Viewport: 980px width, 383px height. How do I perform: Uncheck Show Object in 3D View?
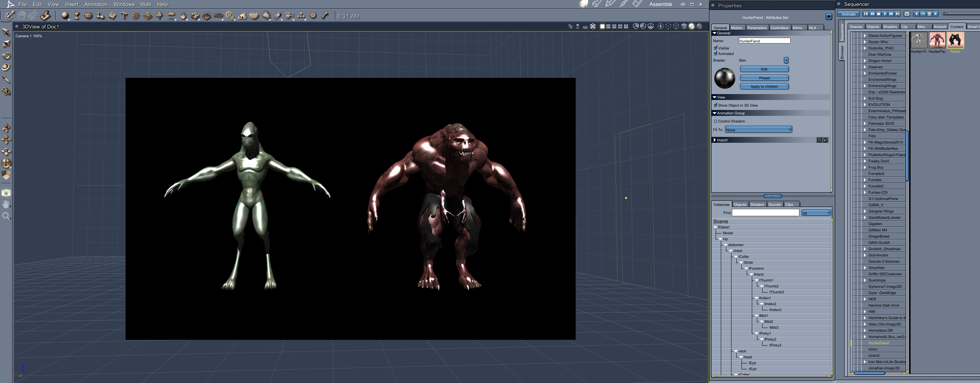pyautogui.click(x=716, y=105)
